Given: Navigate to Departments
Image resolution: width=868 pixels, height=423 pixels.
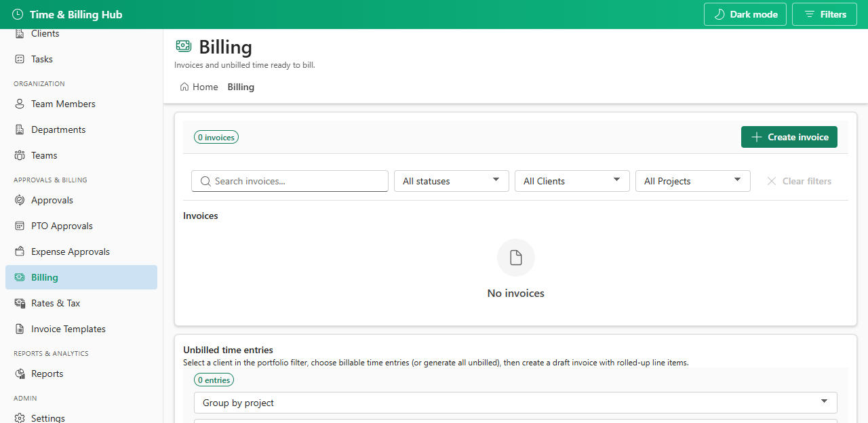Looking at the screenshot, I should [81, 129].
